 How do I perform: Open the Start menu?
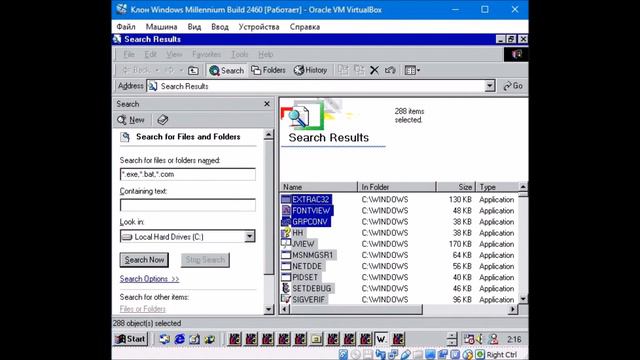click(131, 339)
